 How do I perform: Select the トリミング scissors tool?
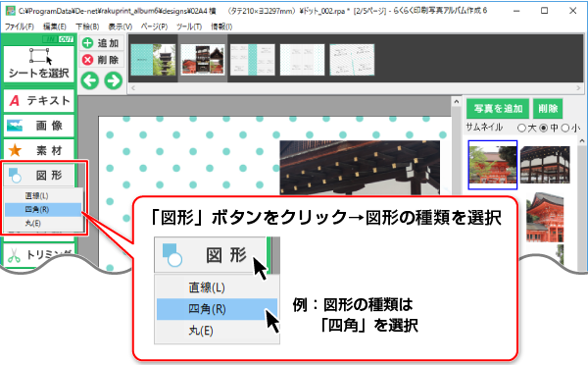(x=39, y=255)
